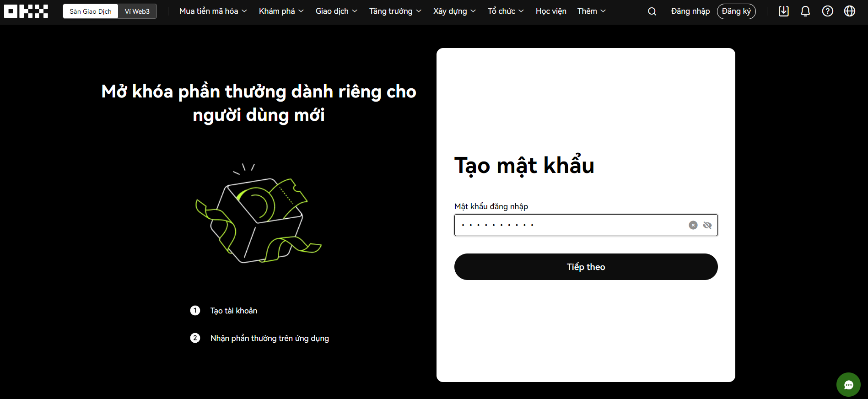
Task: Click the Tiếp theo button
Action: pos(586,267)
